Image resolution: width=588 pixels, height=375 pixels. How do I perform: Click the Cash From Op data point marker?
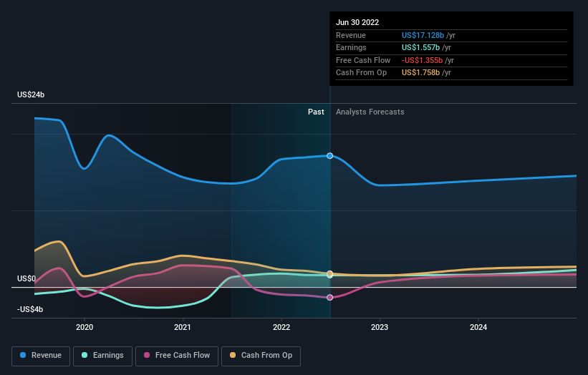click(x=329, y=273)
